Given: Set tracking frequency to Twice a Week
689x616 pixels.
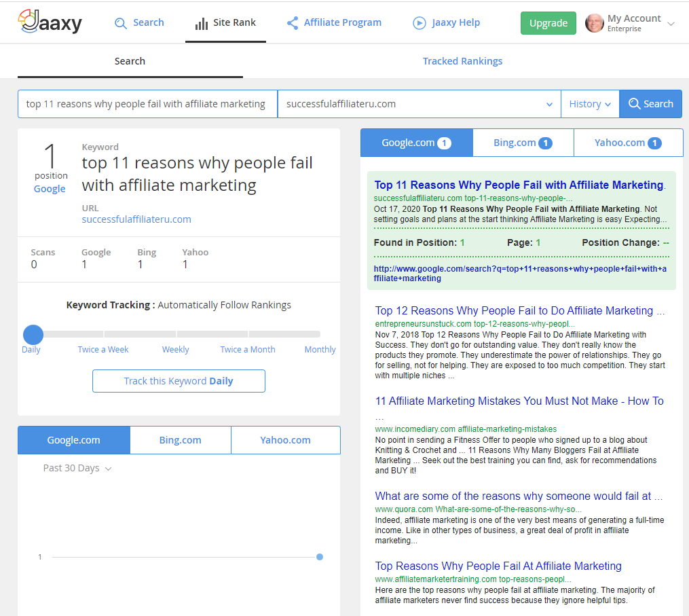Looking at the screenshot, I should pyautogui.click(x=103, y=350).
